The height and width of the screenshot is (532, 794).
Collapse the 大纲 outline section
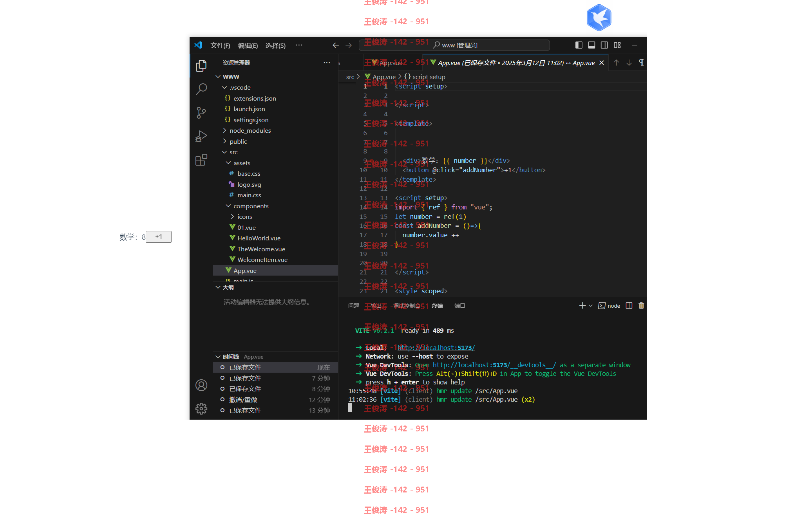tap(275, 287)
